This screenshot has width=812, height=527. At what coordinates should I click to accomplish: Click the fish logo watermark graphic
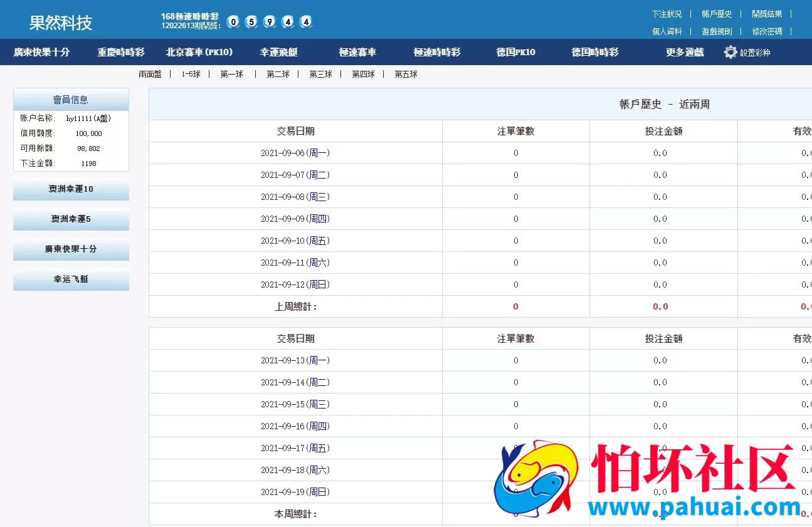point(536,479)
